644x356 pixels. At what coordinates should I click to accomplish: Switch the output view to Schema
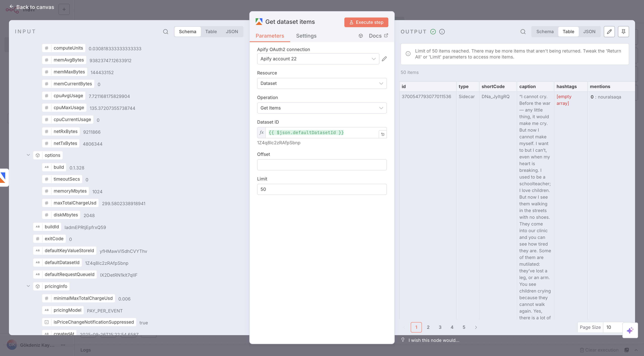click(545, 31)
